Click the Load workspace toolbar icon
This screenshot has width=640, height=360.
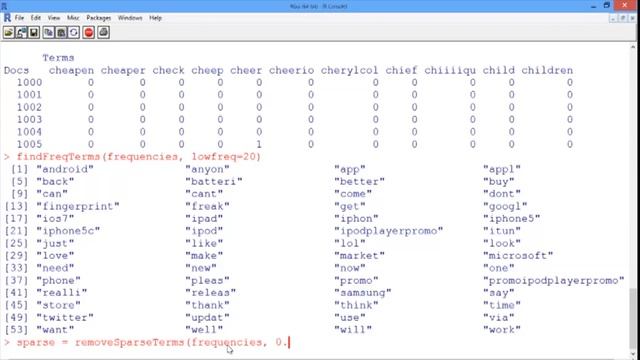click(x=21, y=33)
